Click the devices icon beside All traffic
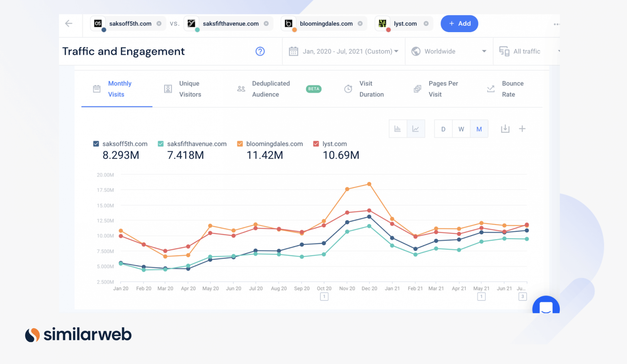The image size is (627, 364). [x=504, y=51]
